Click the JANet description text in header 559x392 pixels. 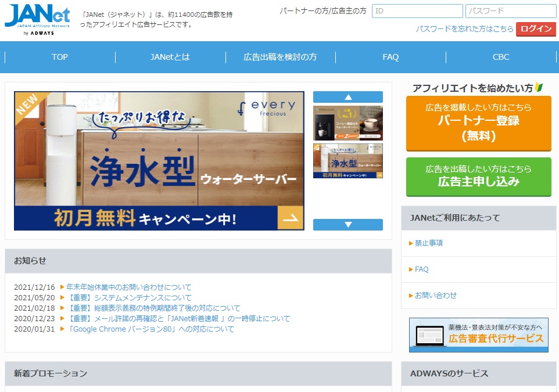(156, 20)
